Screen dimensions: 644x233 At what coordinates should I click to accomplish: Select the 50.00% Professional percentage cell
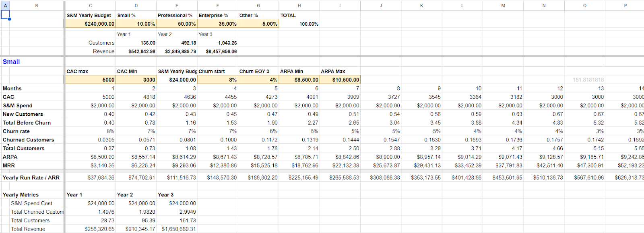click(177, 24)
